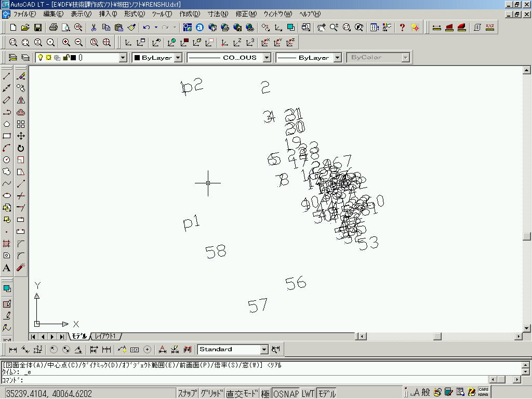Toggle layer 0 lock padlock icon
Screen dimensions: 532x399
[x=66, y=58]
